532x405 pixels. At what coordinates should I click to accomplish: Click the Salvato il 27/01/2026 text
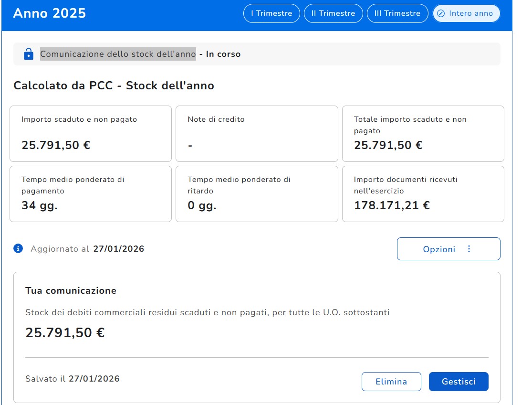pos(73,379)
